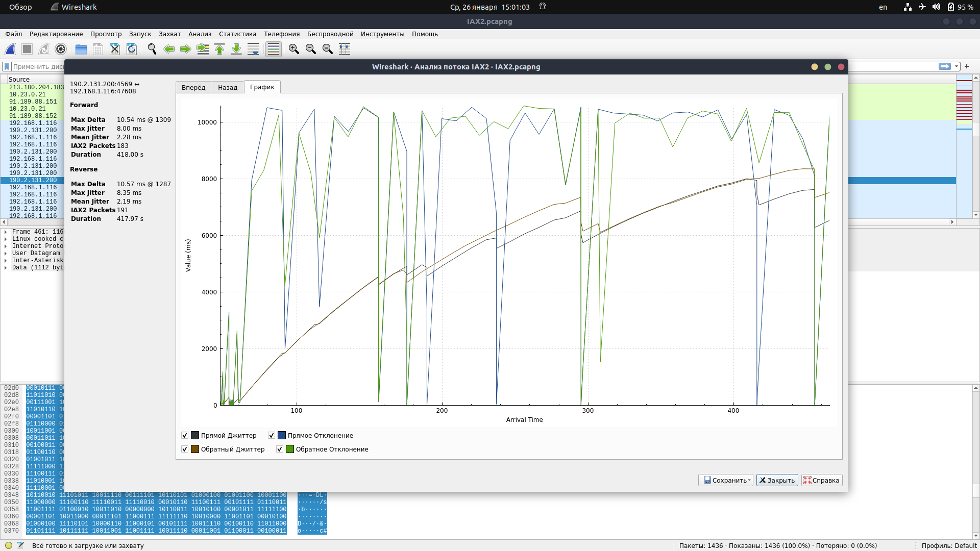Toggle auto-scroll during live capture icon
This screenshot has height=551, width=980.
[x=253, y=49]
